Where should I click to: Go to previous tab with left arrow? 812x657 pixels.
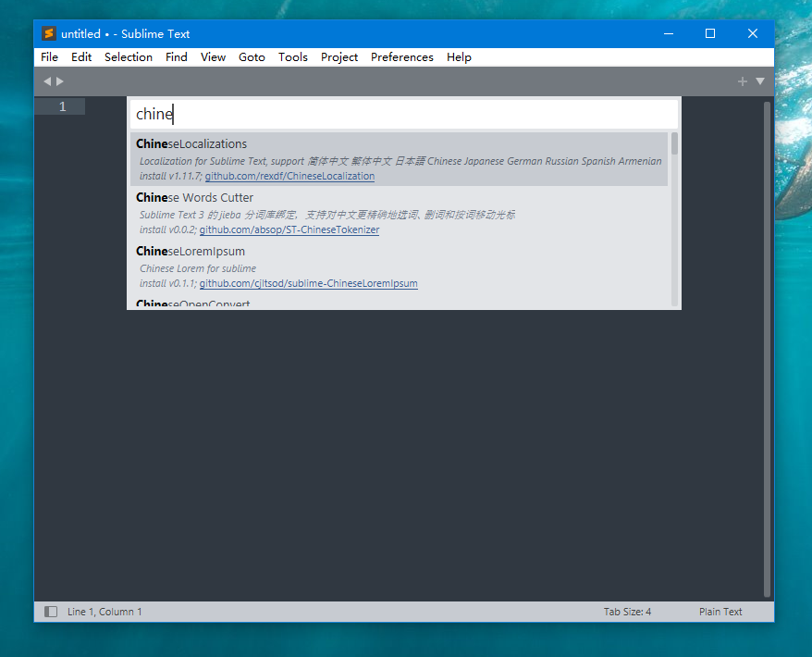(x=47, y=81)
